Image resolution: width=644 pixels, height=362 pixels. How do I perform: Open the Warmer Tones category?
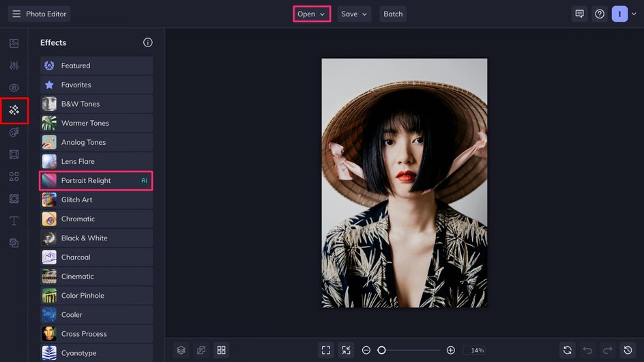(96, 123)
